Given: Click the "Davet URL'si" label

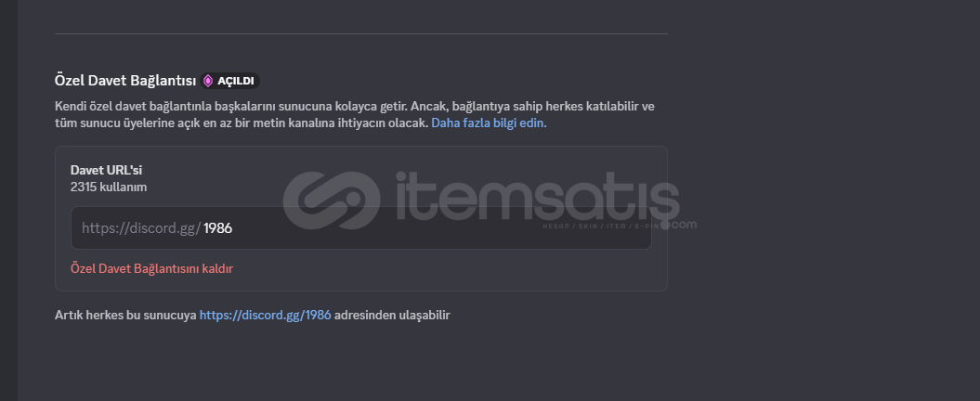Looking at the screenshot, I should (x=106, y=170).
